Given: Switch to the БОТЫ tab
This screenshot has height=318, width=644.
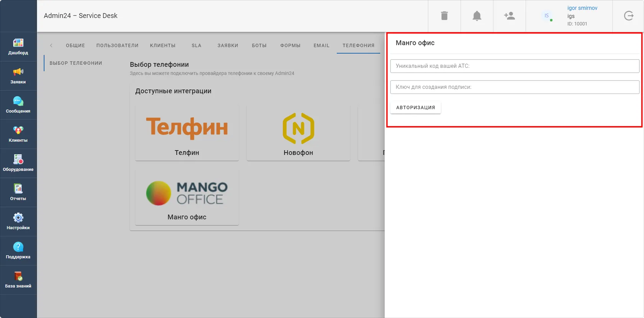Looking at the screenshot, I should [259, 45].
